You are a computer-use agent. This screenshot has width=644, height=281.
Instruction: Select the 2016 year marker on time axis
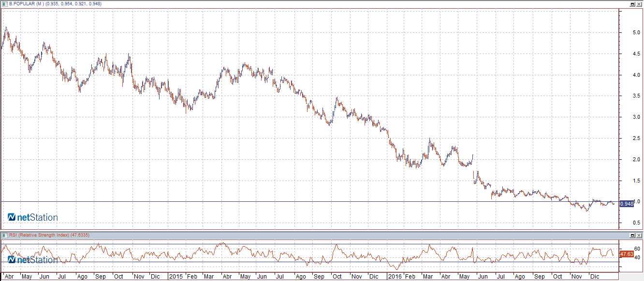tap(395, 277)
